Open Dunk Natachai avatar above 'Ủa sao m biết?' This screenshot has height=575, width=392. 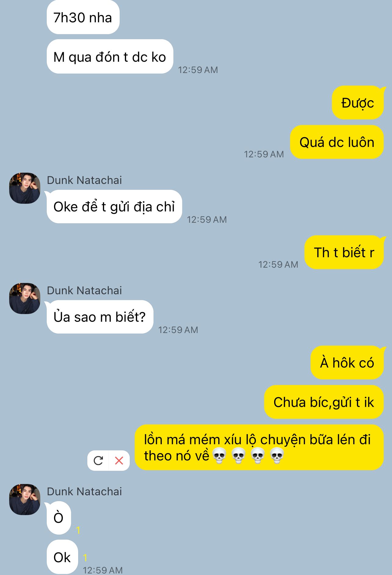click(25, 298)
